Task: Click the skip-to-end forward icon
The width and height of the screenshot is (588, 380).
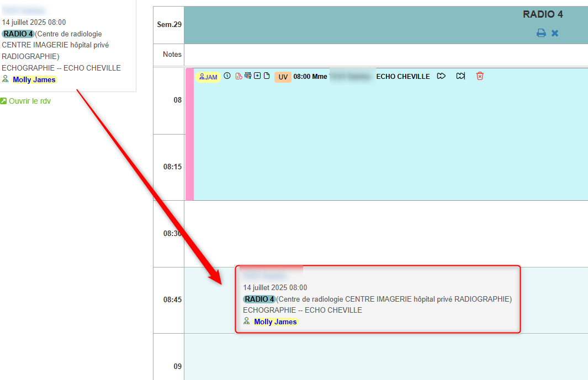Action: tap(460, 76)
